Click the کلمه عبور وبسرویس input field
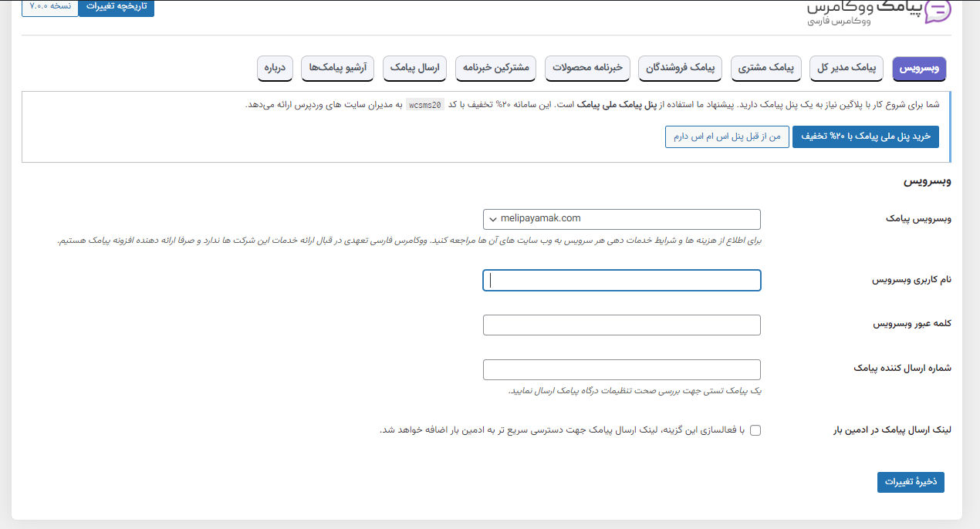 click(622, 325)
